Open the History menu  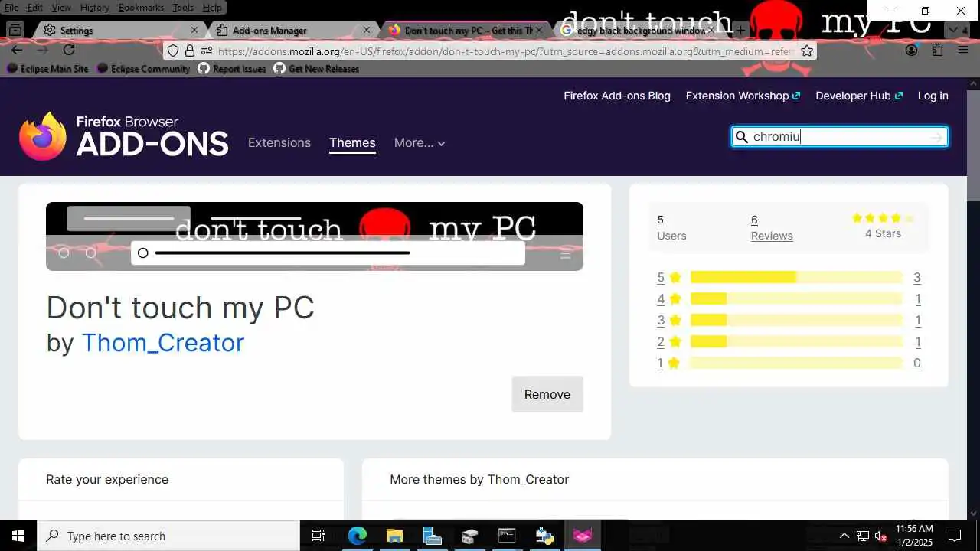click(95, 8)
